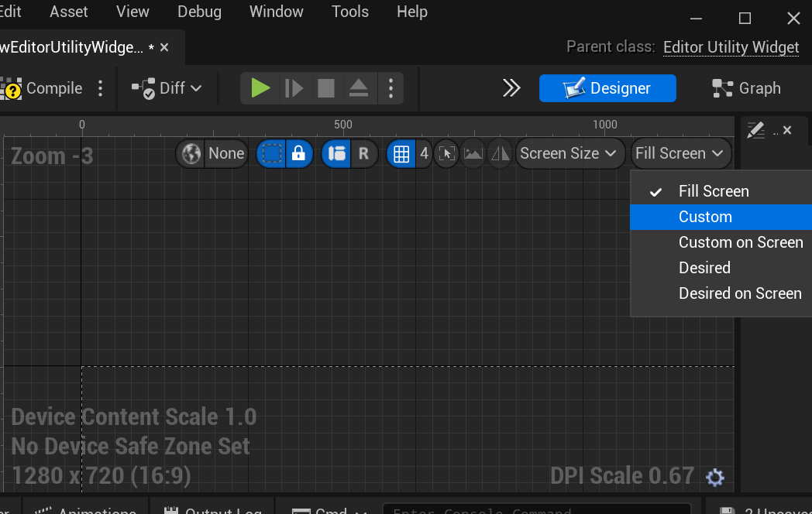
Task: Click zoom-to-fit cursor icon
Action: (x=447, y=154)
